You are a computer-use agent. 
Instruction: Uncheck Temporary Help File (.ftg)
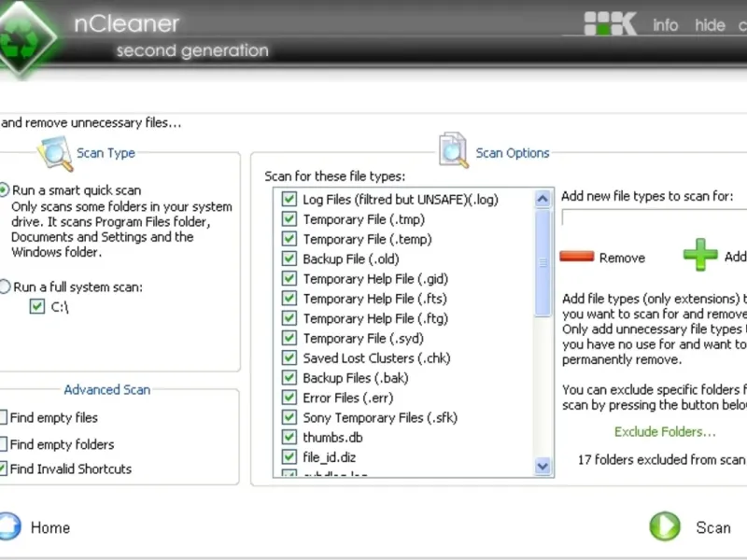point(289,318)
